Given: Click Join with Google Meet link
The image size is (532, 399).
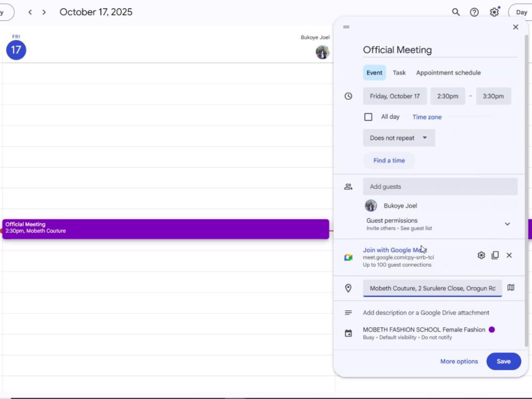Looking at the screenshot, I should [395, 250].
